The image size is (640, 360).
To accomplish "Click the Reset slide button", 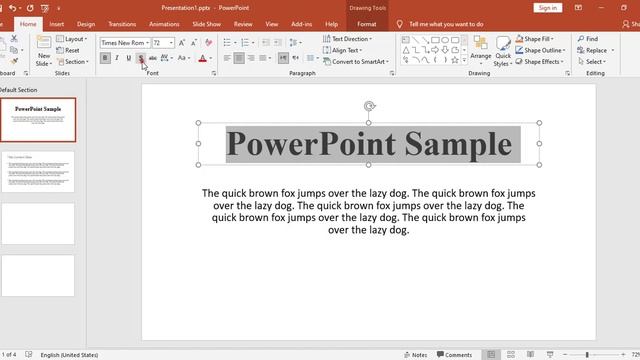I will (68, 50).
